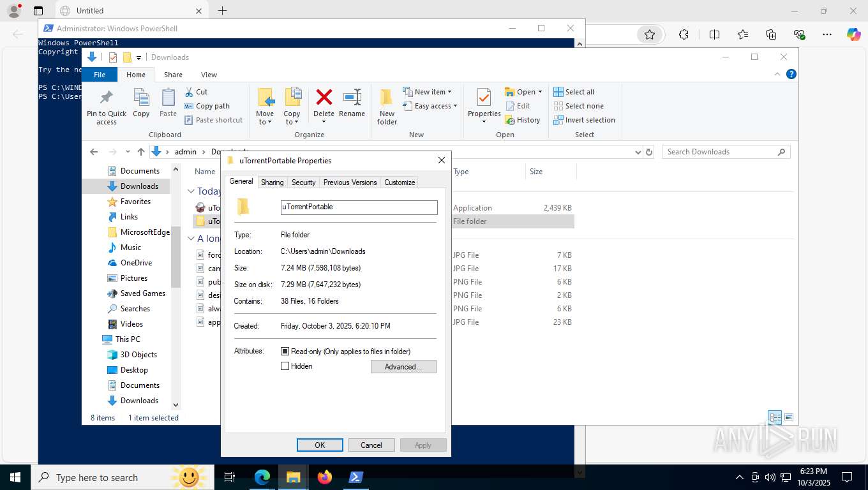This screenshot has width=868, height=490.
Task: Open the Move to dropdown
Action: tap(265, 118)
